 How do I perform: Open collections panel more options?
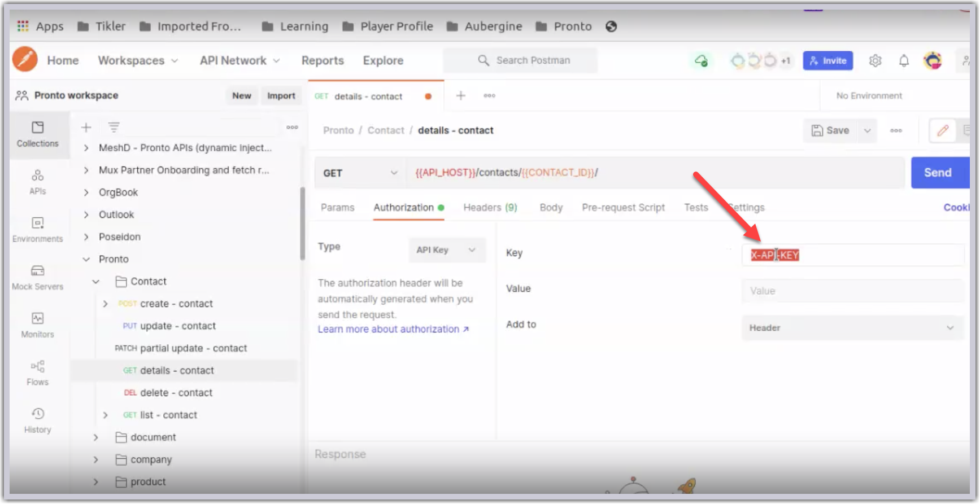292,127
